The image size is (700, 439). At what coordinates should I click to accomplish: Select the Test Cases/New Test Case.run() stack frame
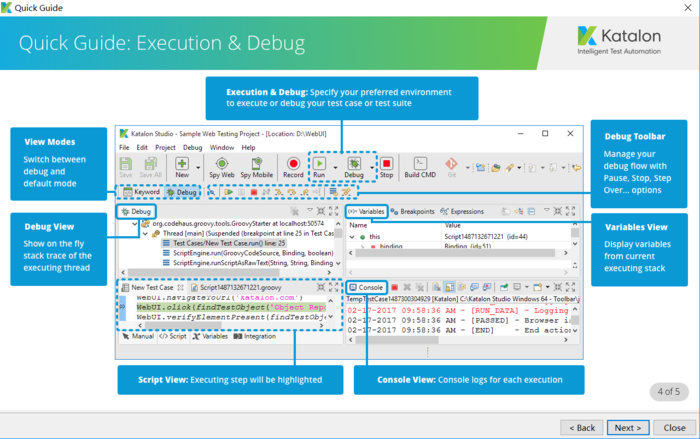click(x=224, y=243)
